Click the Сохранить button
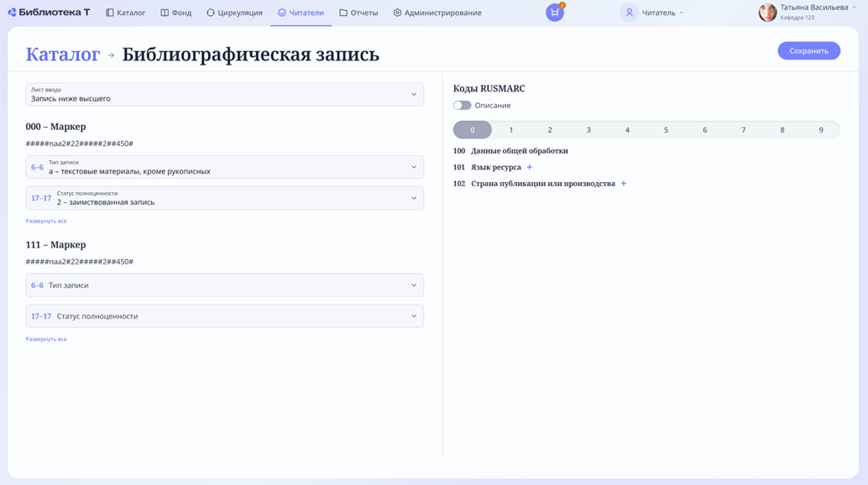The image size is (868, 485). click(x=808, y=51)
